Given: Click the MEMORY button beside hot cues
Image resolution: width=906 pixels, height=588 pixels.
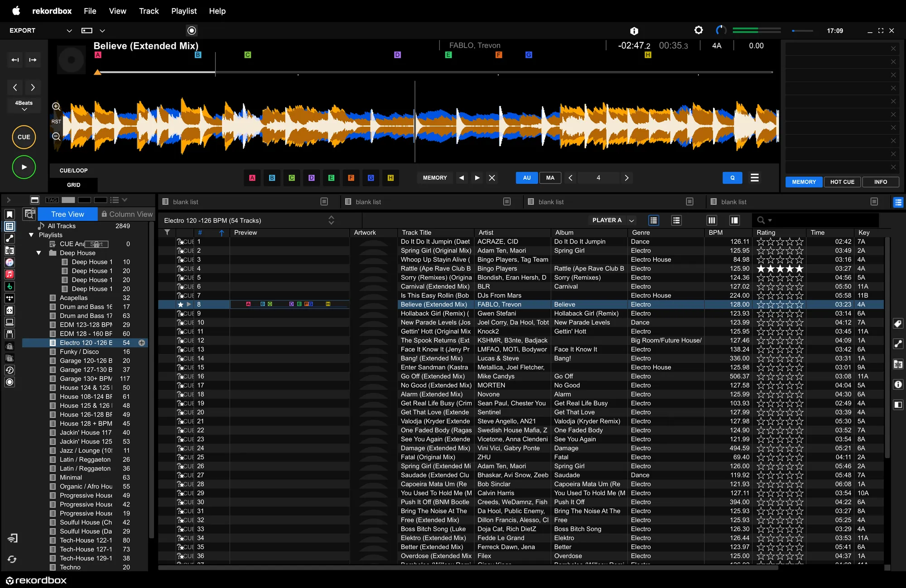Looking at the screenshot, I should coord(434,178).
